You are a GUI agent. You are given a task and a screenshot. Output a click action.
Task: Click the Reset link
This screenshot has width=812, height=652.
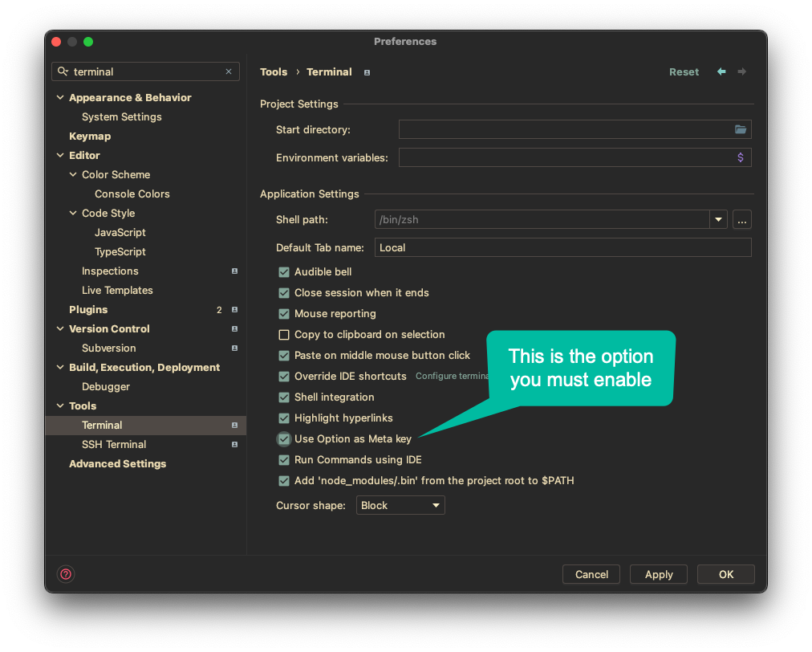[x=684, y=72]
